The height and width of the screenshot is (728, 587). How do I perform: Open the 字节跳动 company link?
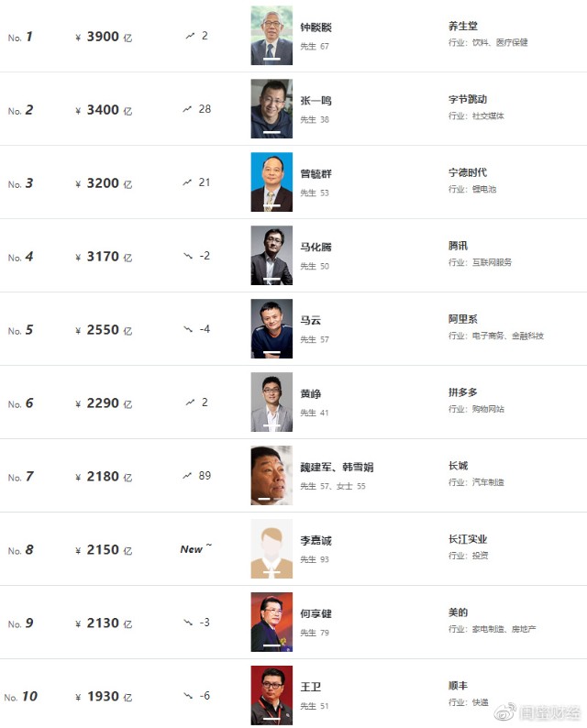point(468,99)
